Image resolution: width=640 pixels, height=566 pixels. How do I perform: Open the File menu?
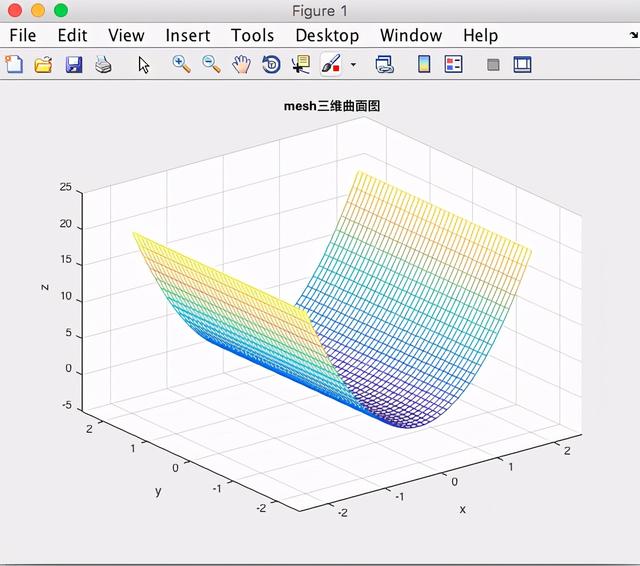(x=22, y=36)
